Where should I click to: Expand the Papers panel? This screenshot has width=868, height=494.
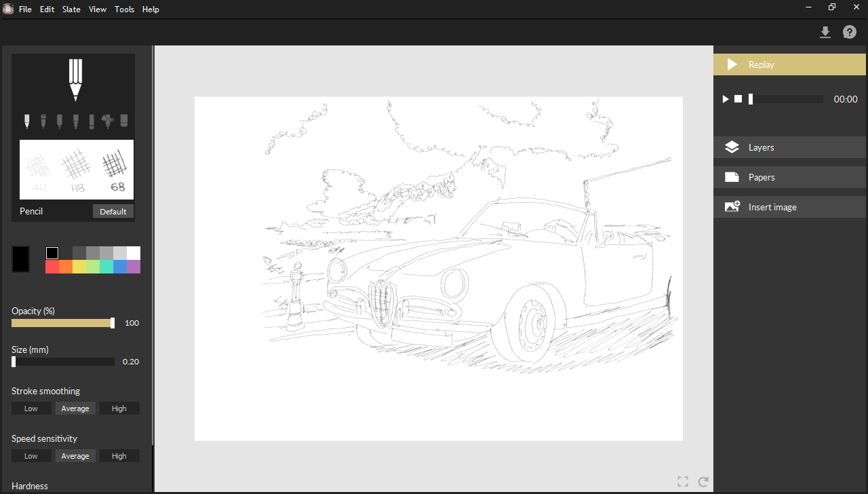click(789, 177)
